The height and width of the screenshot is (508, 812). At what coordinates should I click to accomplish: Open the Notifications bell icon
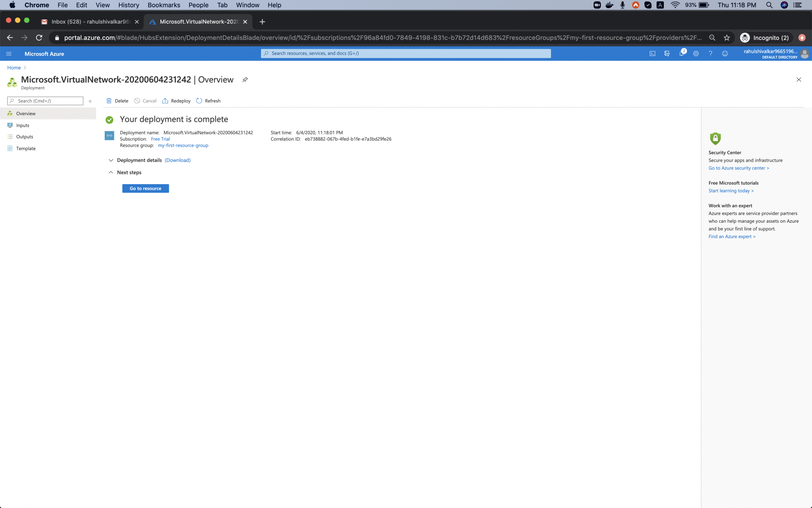(x=682, y=53)
